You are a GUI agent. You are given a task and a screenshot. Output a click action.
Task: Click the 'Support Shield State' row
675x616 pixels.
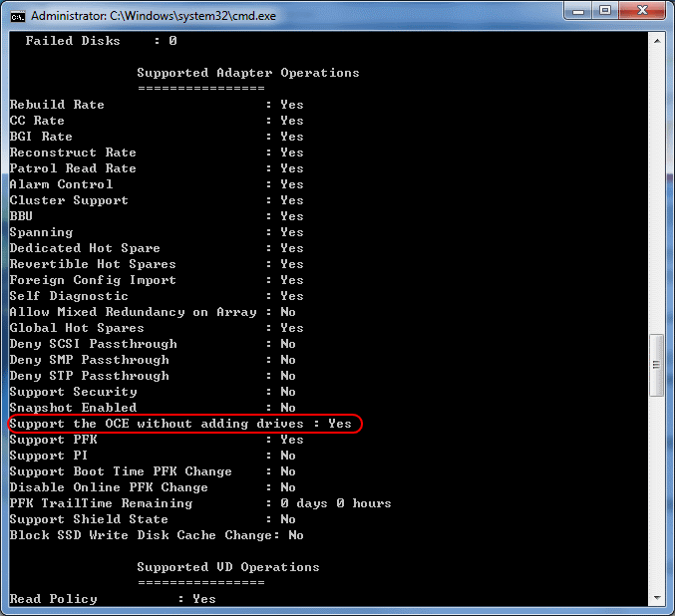[x=153, y=519]
